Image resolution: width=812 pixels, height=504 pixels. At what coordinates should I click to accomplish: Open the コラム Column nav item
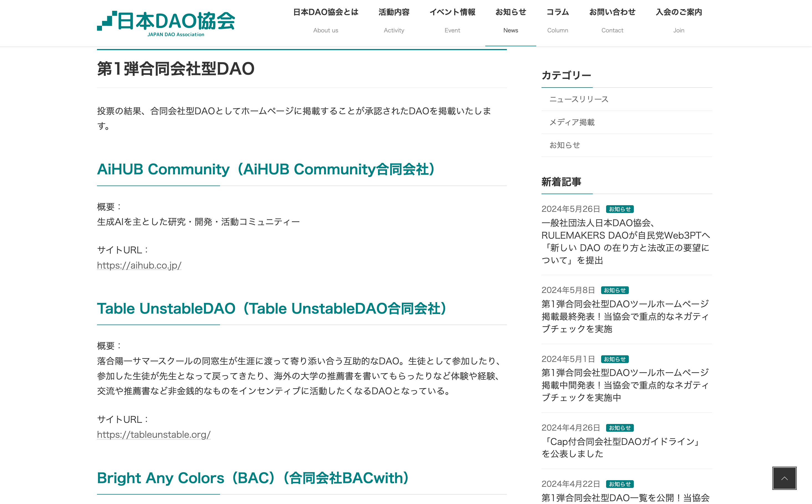click(x=558, y=21)
